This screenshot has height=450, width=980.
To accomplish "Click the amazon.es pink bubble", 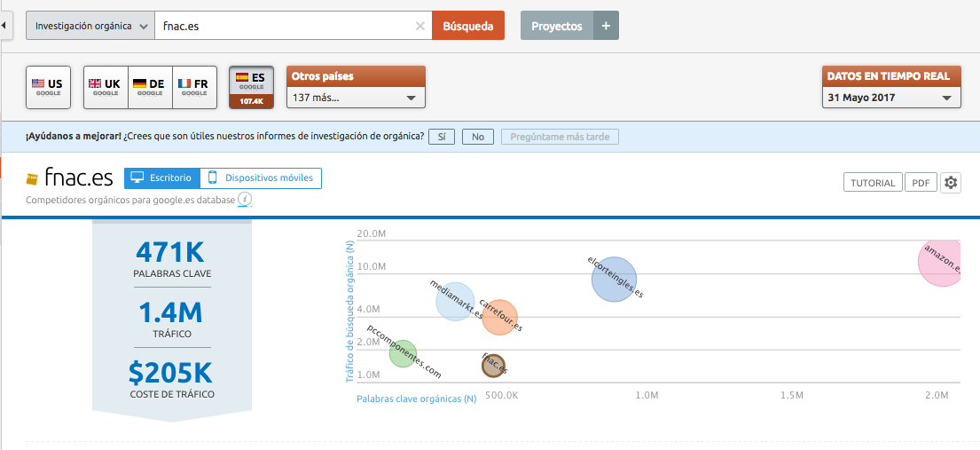I will tap(941, 262).
